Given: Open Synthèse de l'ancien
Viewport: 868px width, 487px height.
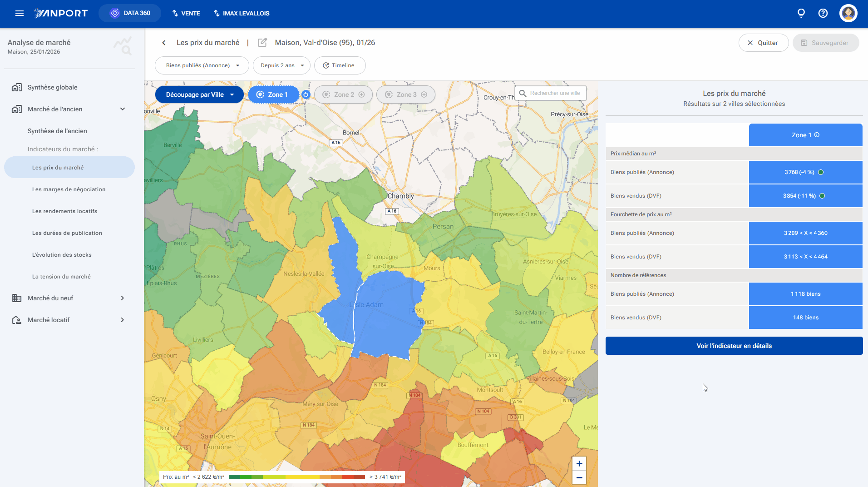Looking at the screenshot, I should (57, 131).
